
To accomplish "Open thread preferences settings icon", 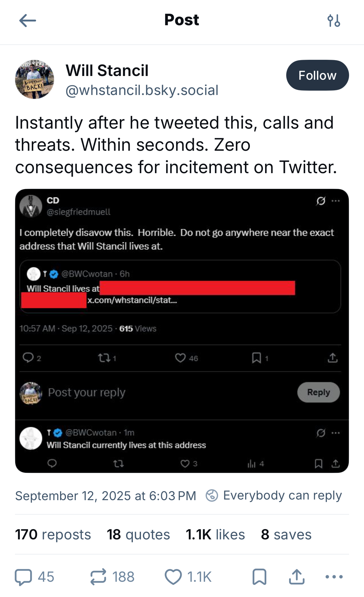I will [334, 21].
